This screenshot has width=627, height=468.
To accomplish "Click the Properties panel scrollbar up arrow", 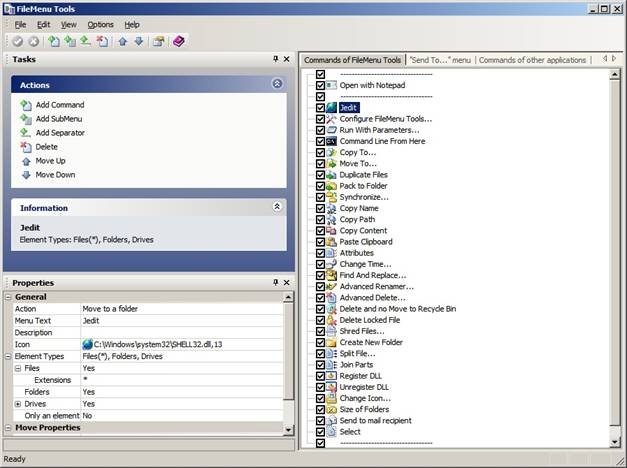I will coord(288,297).
